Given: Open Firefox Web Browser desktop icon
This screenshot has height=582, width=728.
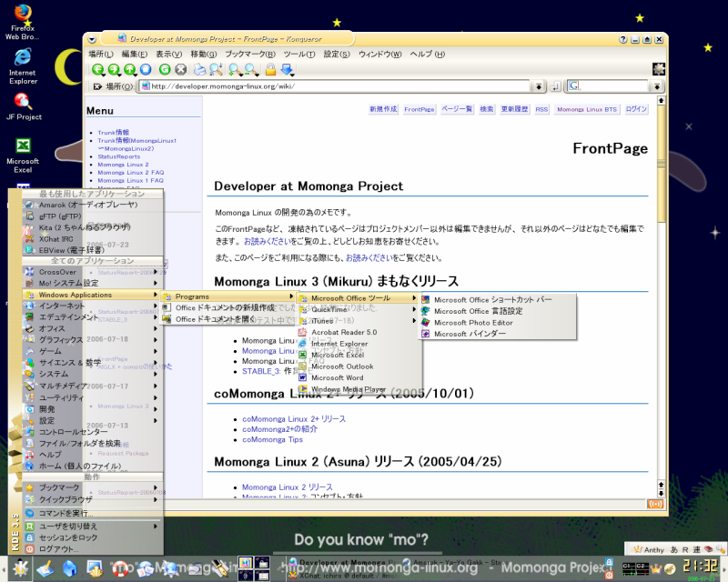Looking at the screenshot, I should (22, 22).
